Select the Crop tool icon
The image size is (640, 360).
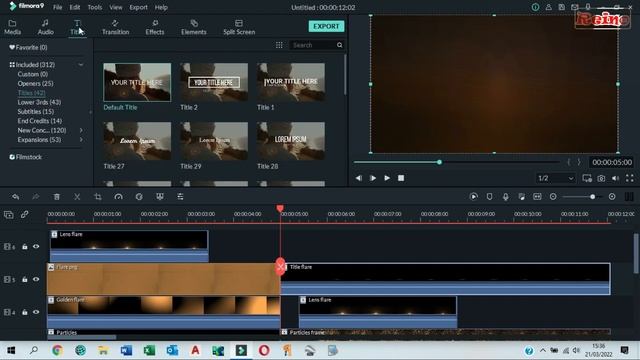[x=98, y=197]
